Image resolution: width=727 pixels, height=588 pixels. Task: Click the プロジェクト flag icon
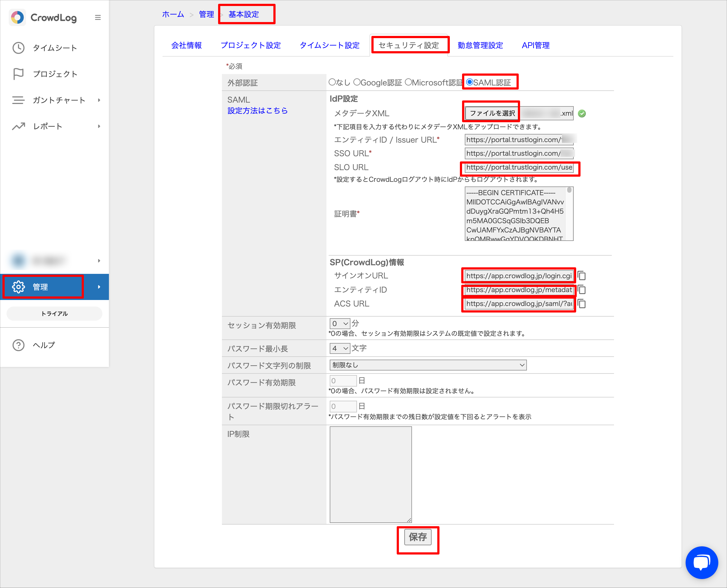pos(18,74)
